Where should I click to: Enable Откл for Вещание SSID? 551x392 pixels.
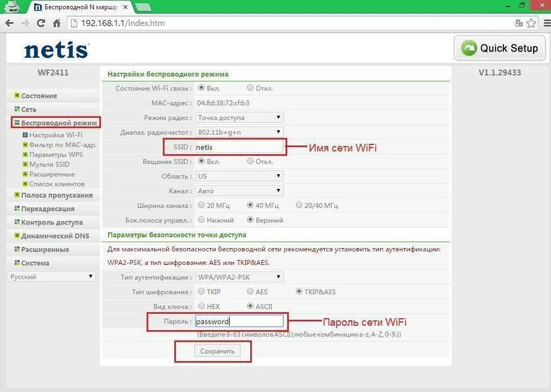pos(250,161)
